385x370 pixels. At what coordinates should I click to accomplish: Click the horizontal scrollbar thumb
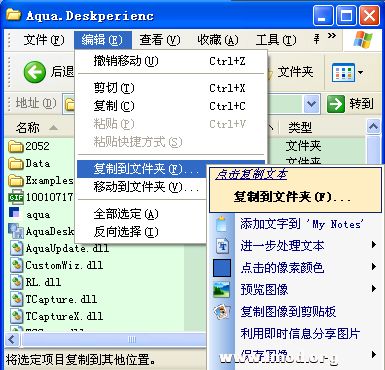click(114, 339)
